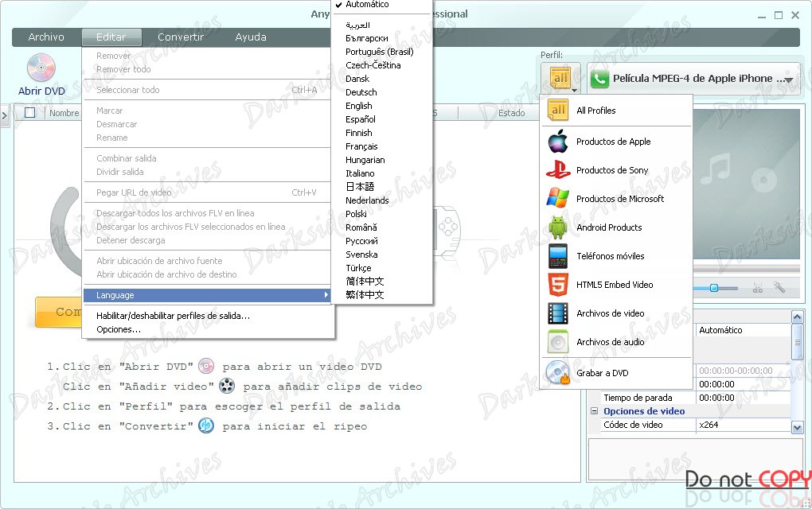Screen dimensions: 812x509
Task: Open the Archivo menu
Action: tap(46, 37)
